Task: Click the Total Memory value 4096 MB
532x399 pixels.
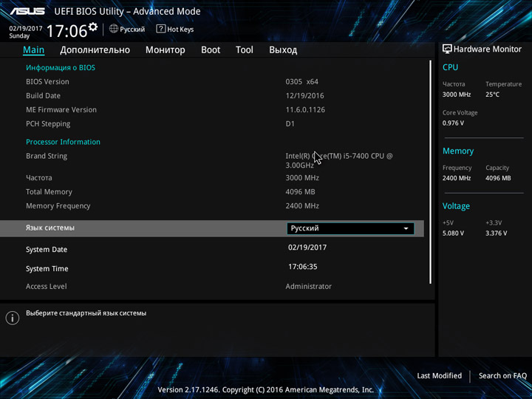Action: [300, 191]
